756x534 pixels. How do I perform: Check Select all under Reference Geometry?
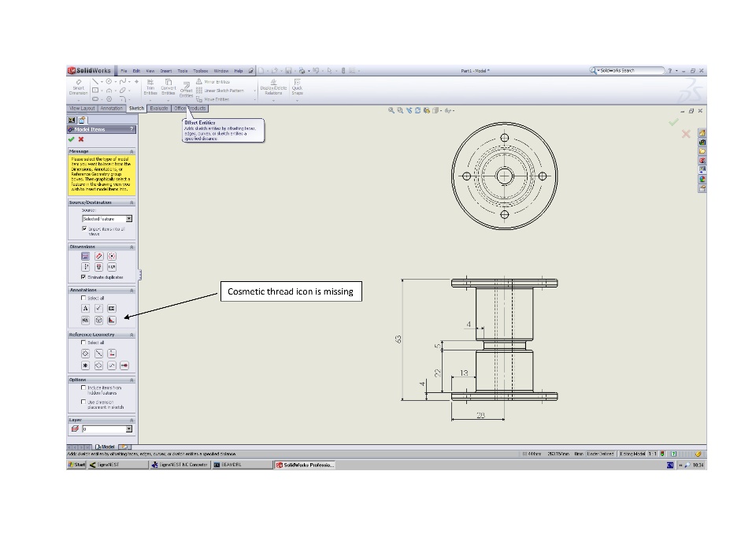pos(83,343)
